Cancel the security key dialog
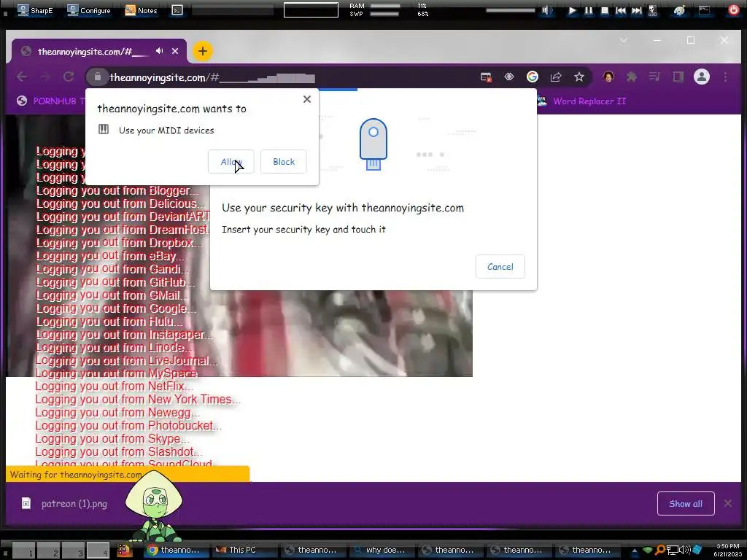Image resolution: width=747 pixels, height=560 pixels. pos(500,267)
